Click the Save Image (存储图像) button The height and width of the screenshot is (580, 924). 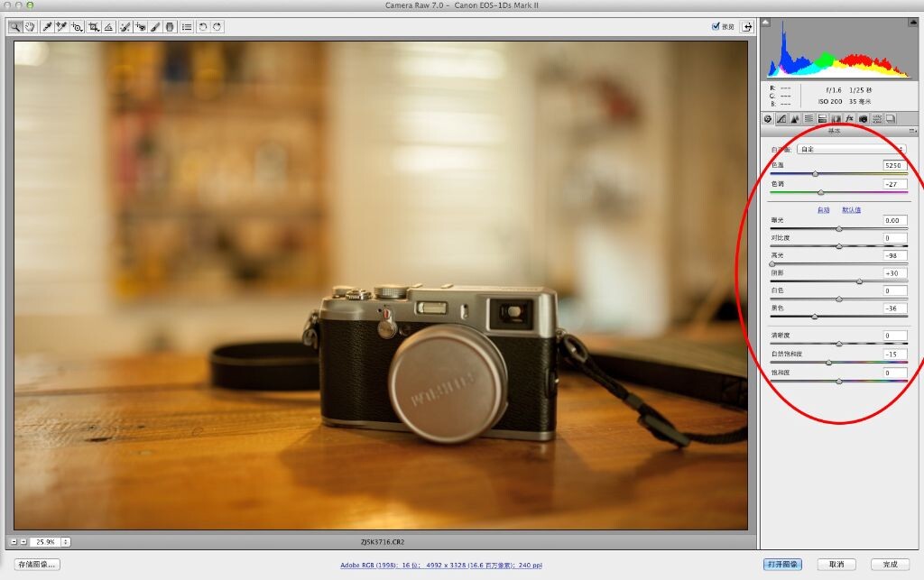tap(36, 564)
